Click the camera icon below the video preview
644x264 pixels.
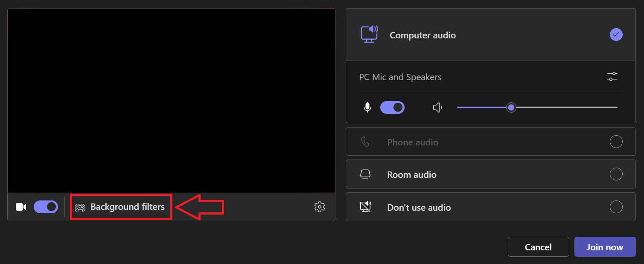click(21, 207)
